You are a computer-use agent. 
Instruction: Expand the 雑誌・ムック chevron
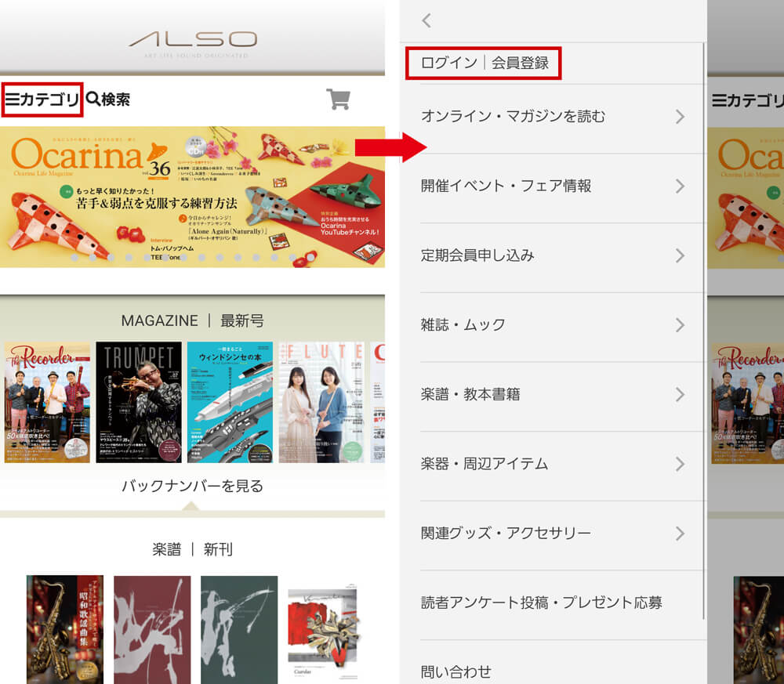[x=680, y=325]
